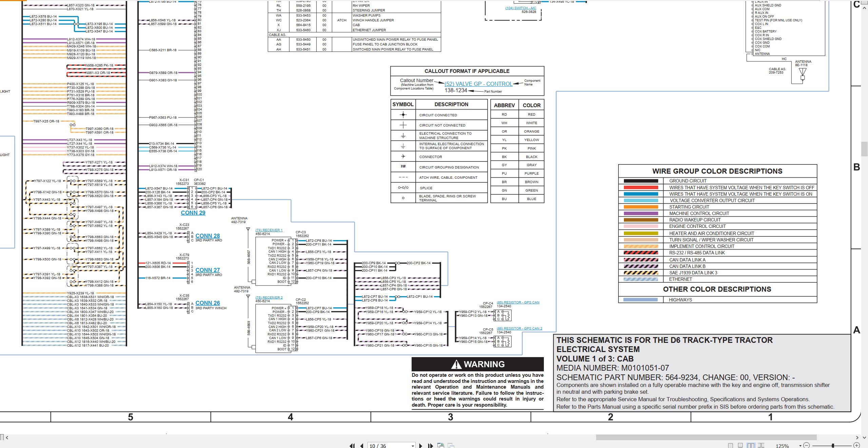Click the zoom slider handle

pos(833,445)
